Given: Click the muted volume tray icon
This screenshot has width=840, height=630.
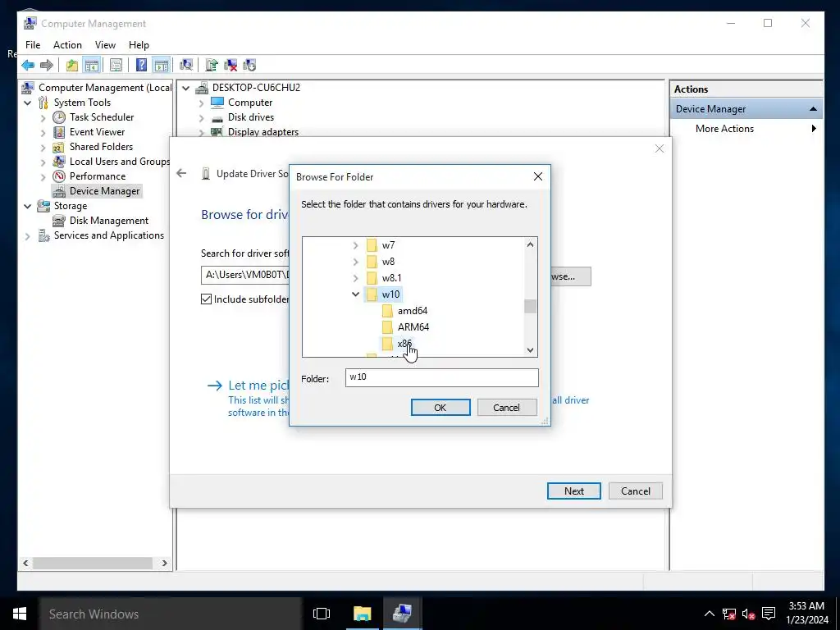Looking at the screenshot, I should point(748,614).
